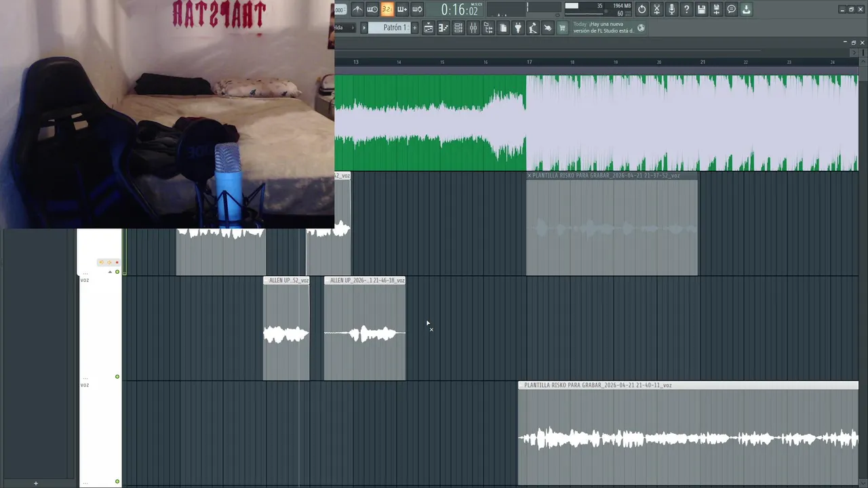Open the 21-40-13_voz clip menu corner icon
This screenshot has width=868, height=488.
click(521, 385)
